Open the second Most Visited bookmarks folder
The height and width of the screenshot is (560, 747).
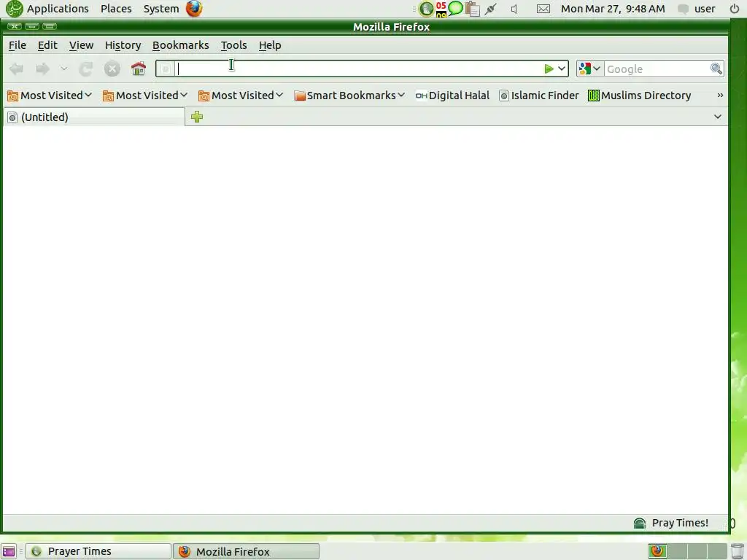[x=145, y=96]
